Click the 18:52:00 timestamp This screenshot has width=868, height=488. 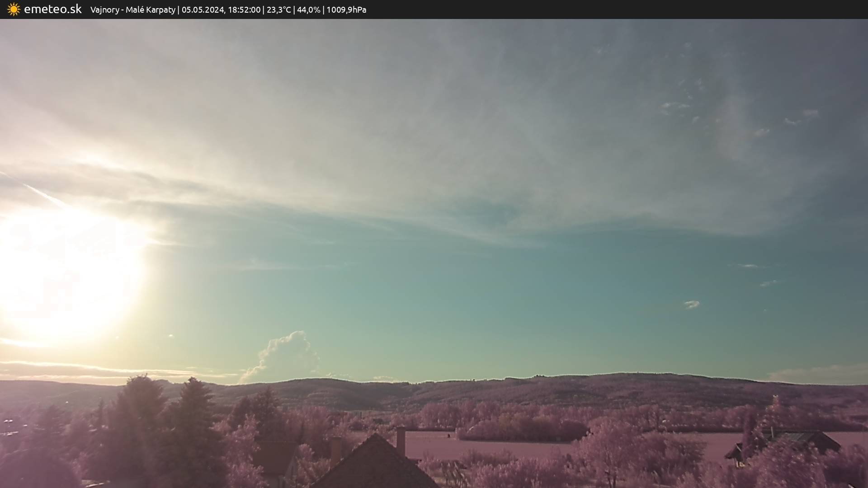244,10
